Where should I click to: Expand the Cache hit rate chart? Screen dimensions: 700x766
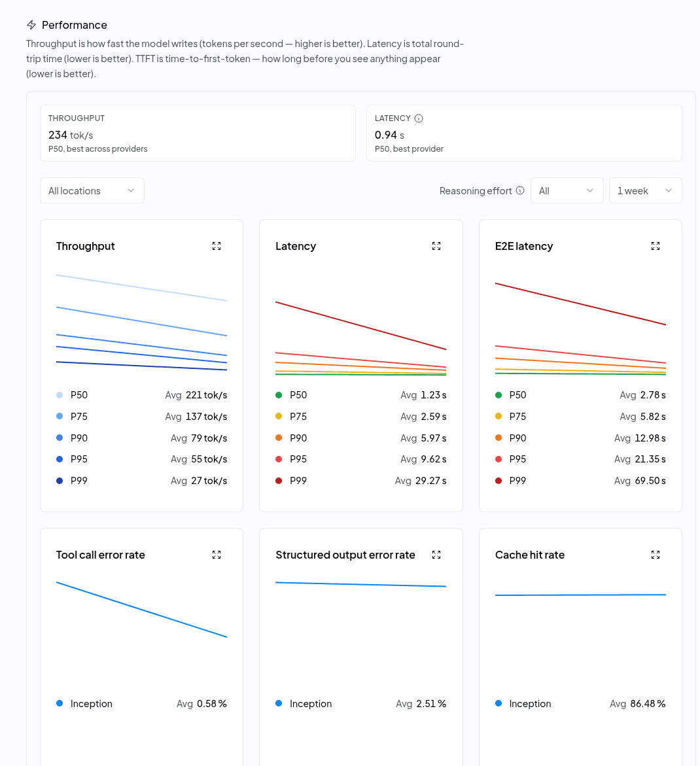click(x=656, y=555)
